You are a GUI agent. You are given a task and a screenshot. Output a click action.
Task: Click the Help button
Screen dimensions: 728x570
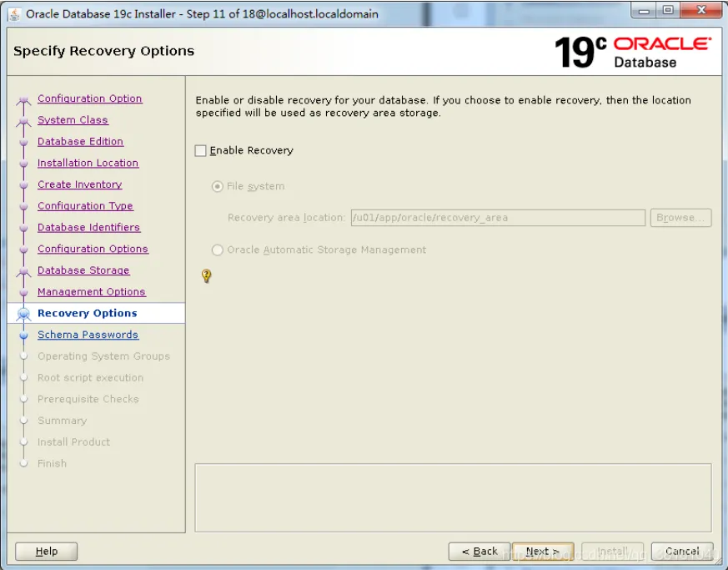point(47,552)
